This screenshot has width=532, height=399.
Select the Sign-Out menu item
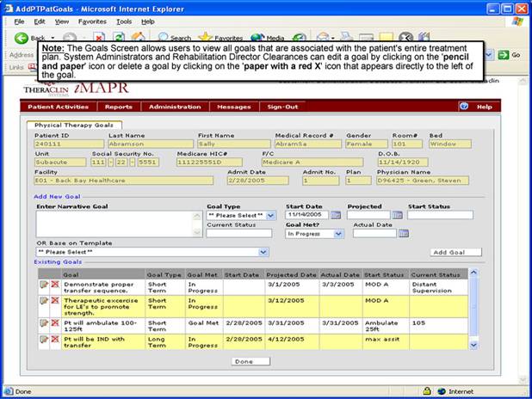click(x=282, y=107)
